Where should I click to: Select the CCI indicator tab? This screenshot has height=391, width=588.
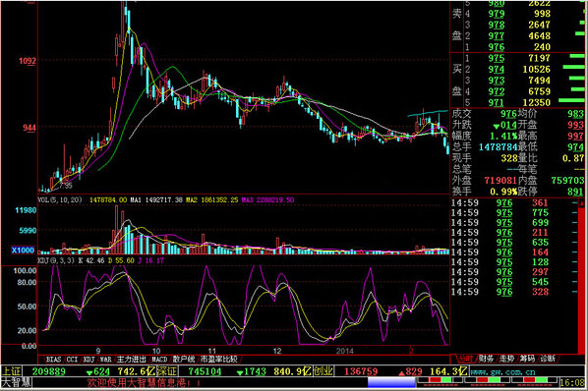(x=72, y=360)
